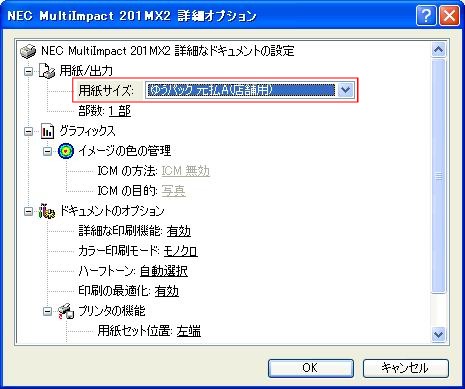Image resolution: width=465 pixels, height=389 pixels.
Task: Open the 用紙サイズ dropdown arrow
Action: coord(345,90)
